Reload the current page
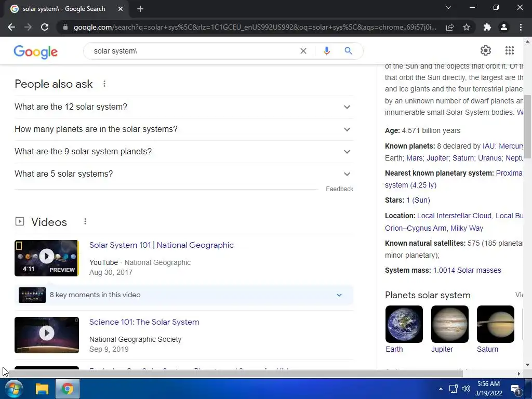Viewport: 532px width, 399px height. [x=45, y=27]
